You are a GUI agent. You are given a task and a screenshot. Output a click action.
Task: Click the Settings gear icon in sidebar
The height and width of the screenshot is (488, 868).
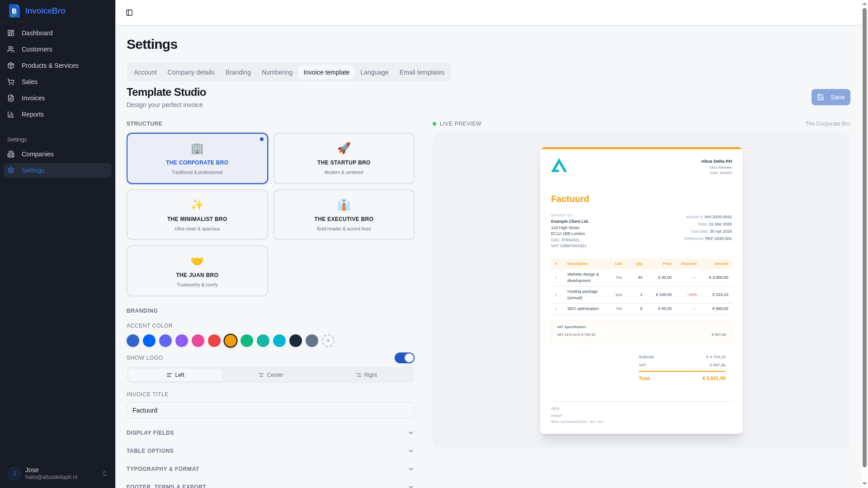(11, 170)
